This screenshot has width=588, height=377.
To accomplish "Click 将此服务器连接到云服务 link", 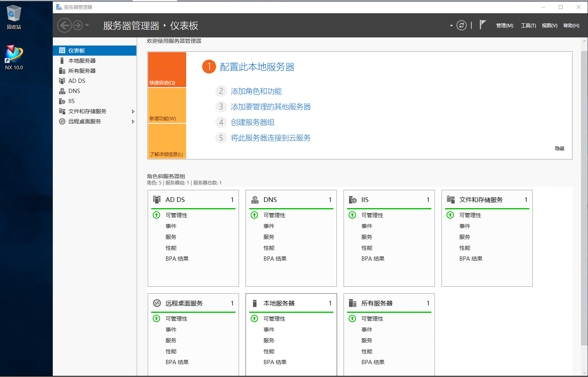I will (x=270, y=138).
